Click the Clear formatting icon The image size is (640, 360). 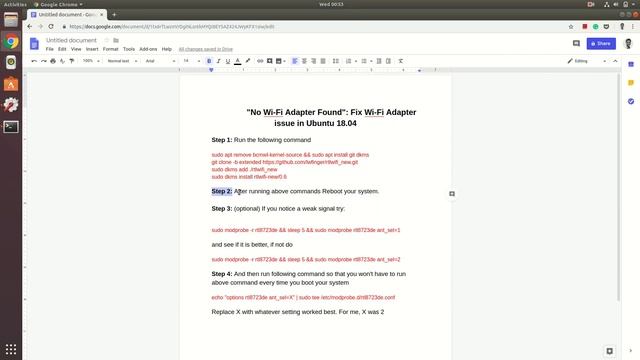401,61
